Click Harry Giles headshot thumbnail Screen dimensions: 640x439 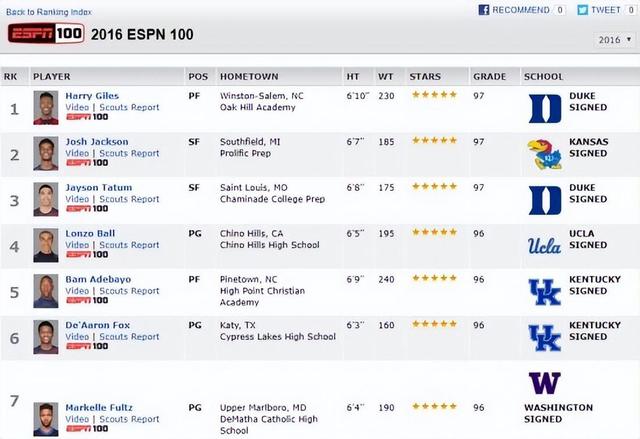(x=44, y=107)
